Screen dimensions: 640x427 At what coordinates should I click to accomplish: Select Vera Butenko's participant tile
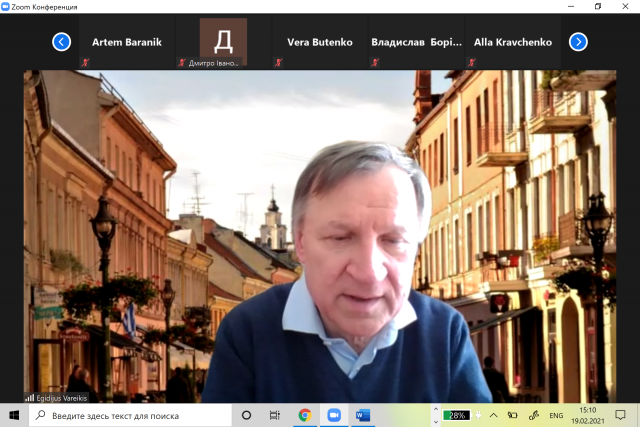[x=320, y=42]
